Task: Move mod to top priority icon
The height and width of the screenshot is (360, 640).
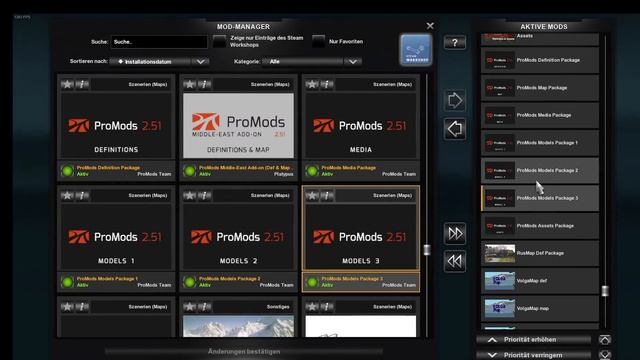Action: tap(605, 340)
